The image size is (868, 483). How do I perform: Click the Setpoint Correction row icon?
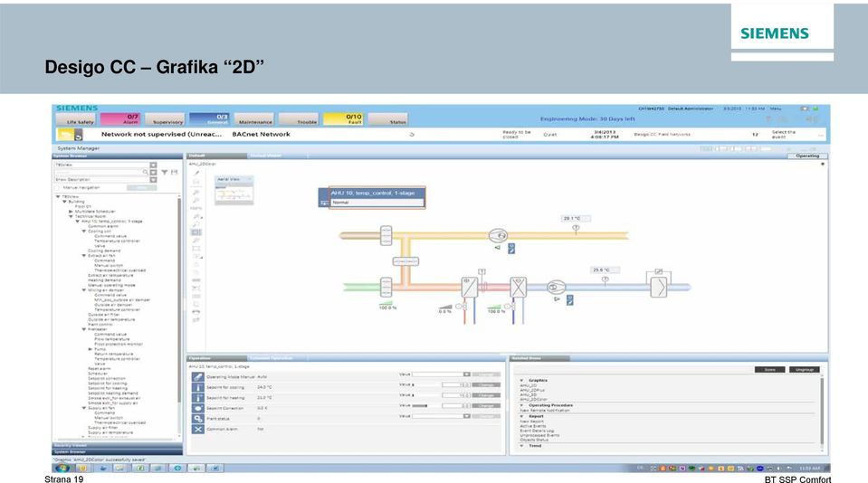point(197,408)
